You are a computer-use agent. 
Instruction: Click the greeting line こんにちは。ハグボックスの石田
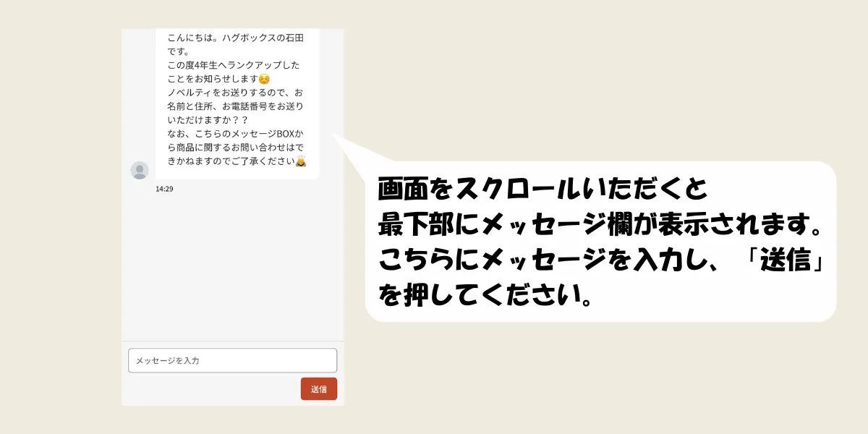tap(234, 38)
